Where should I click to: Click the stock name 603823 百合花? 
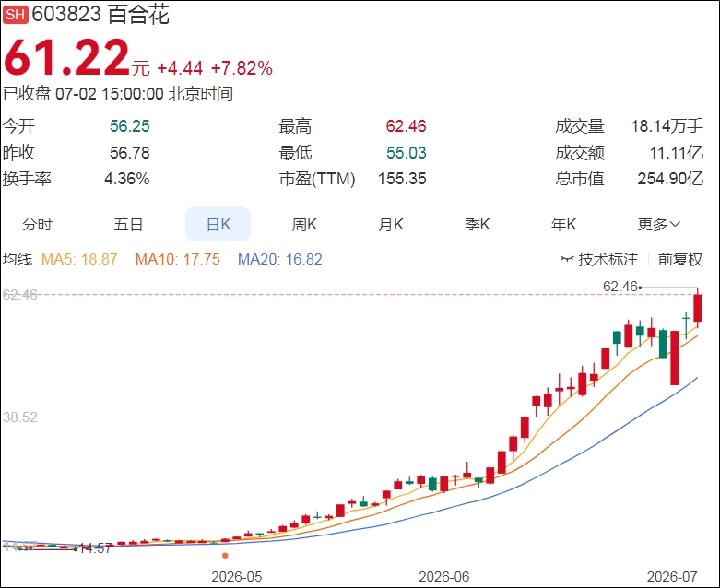[x=100, y=14]
